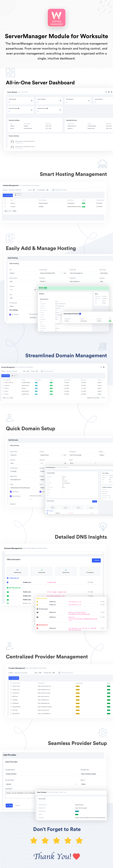Click the Add Hosting button
The image size is (113, 868).
pyautogui.click(x=8, y=195)
